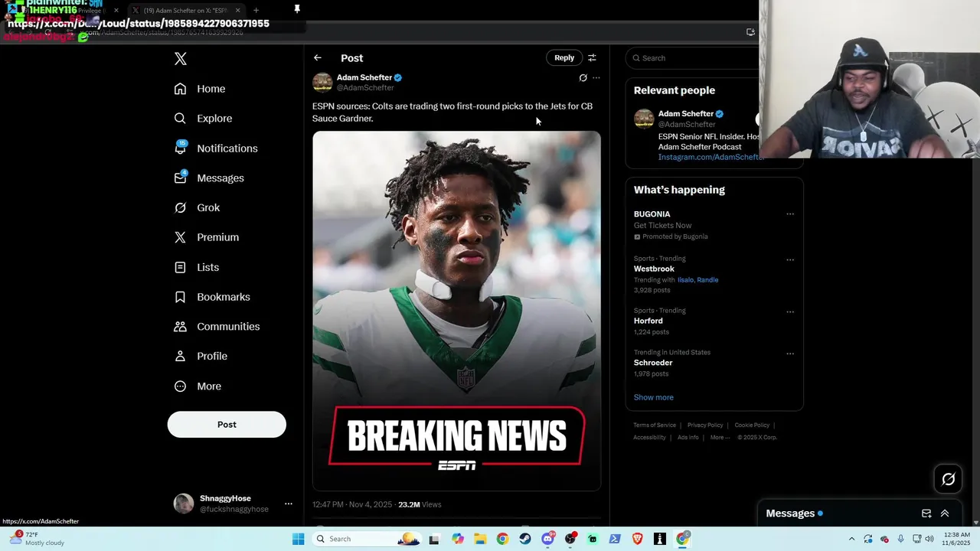
Task: Open Lists in sidebar
Action: [x=196, y=267]
